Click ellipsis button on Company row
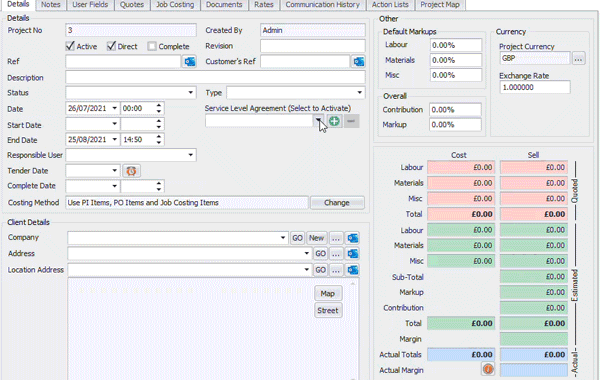The image size is (600, 380). [x=336, y=238]
